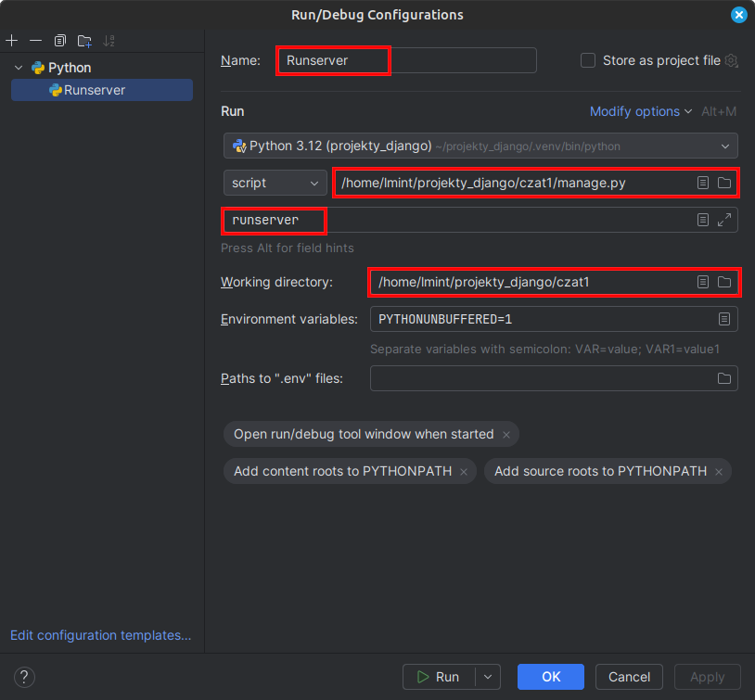Screen dimensions: 755x700
Task: Open the help question mark button
Action: (x=24, y=678)
